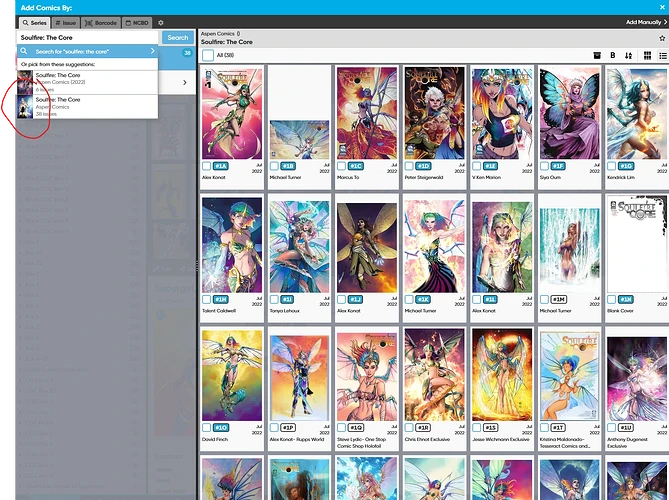This screenshot has height=500, width=669.
Task: Check the box for issue #1B Michael Turner
Action: pyautogui.click(x=274, y=166)
